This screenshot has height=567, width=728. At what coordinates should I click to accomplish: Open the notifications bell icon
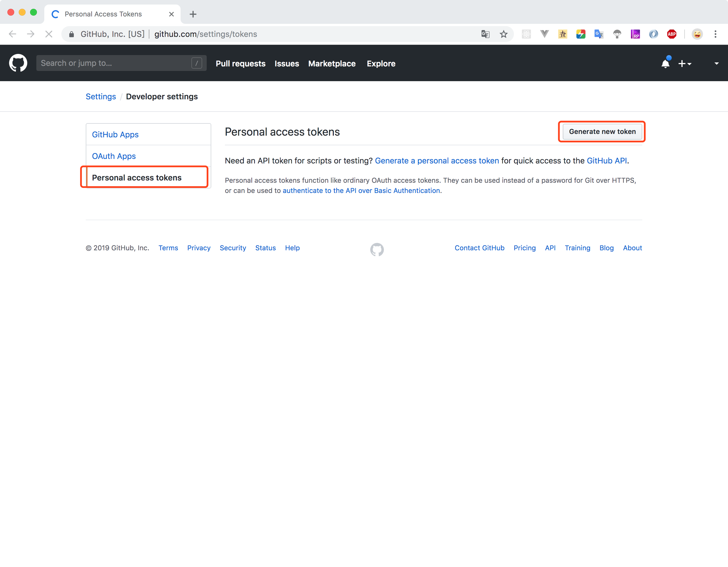tap(665, 63)
